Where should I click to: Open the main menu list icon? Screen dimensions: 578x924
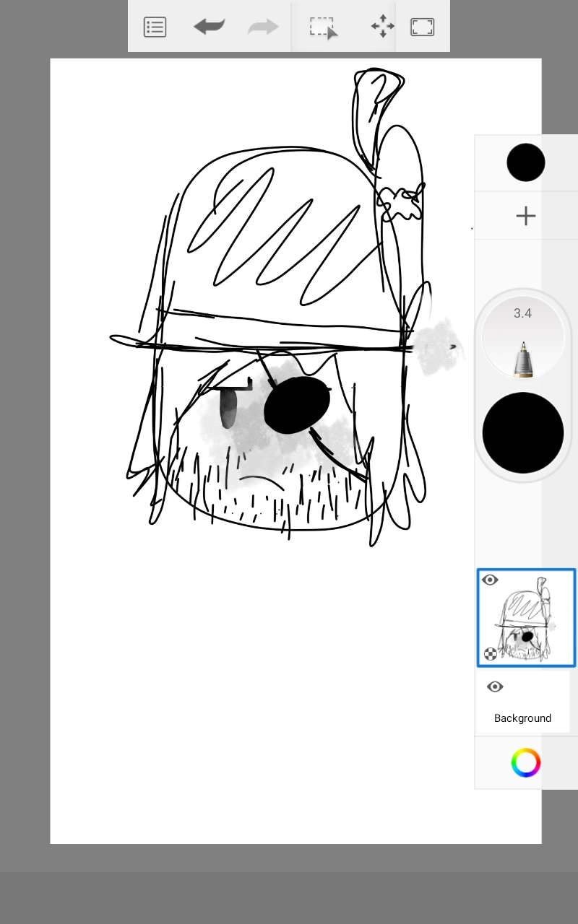[x=155, y=27]
